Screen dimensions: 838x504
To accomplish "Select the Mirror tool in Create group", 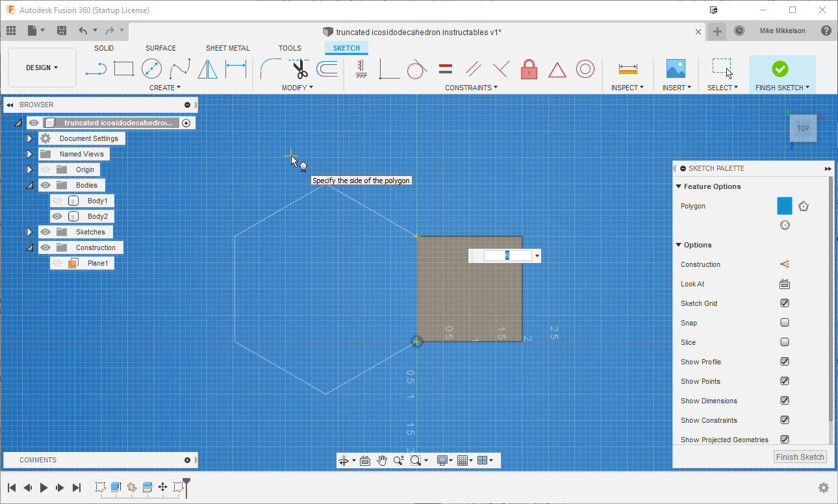I will 207,68.
